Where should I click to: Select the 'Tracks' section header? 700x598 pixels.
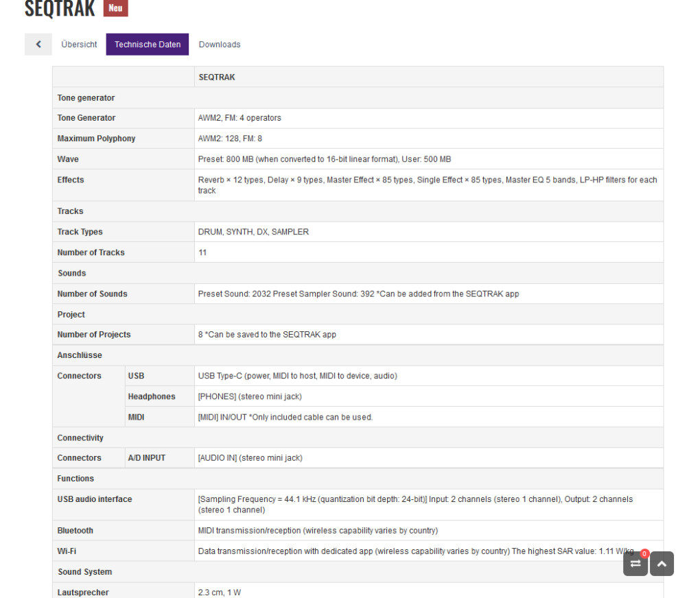tap(358, 211)
